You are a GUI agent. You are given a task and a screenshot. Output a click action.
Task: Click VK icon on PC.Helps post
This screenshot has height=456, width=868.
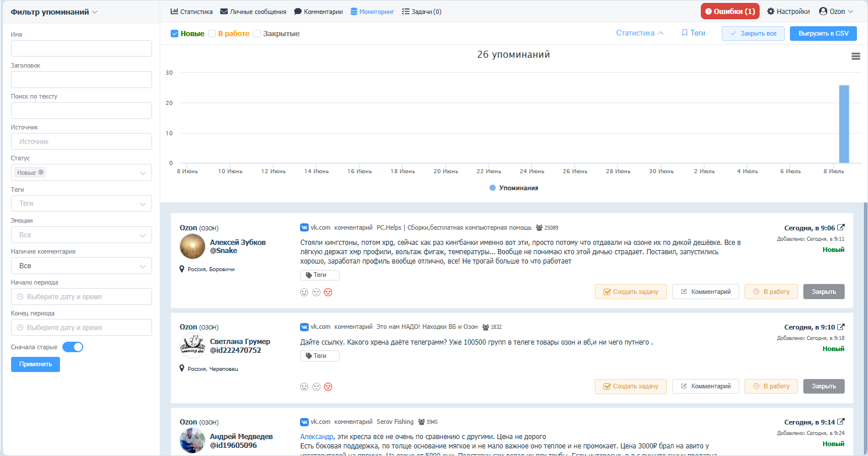point(304,227)
